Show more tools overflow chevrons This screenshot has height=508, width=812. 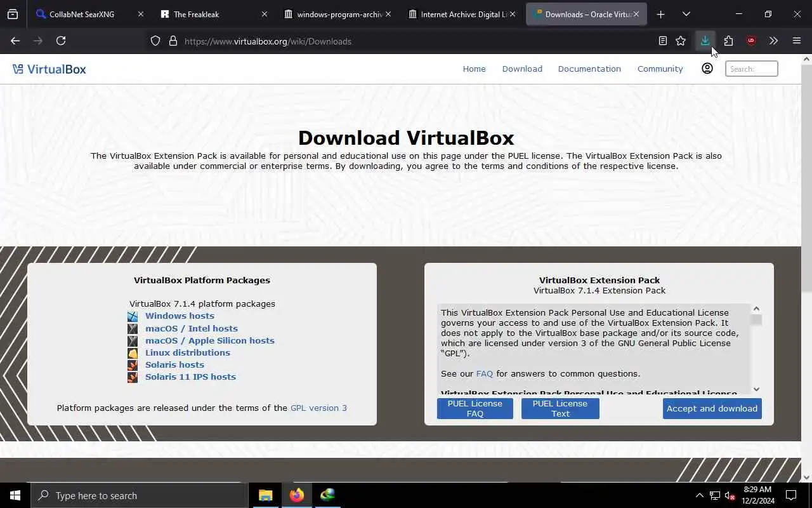773,41
